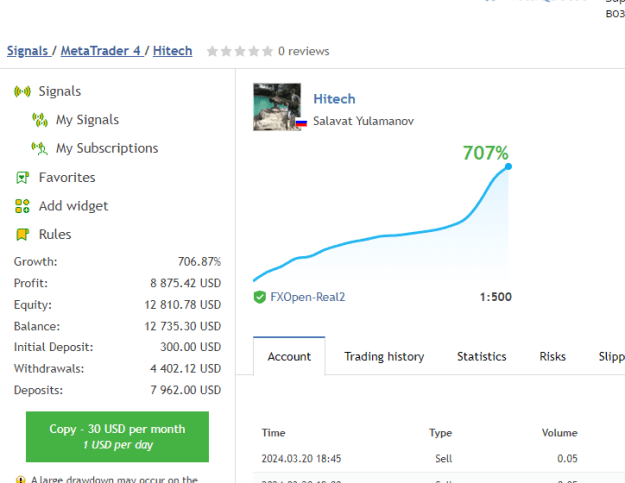This screenshot has height=483, width=625.
Task: Open My Subscriptions in the sidebar
Action: tap(107, 149)
